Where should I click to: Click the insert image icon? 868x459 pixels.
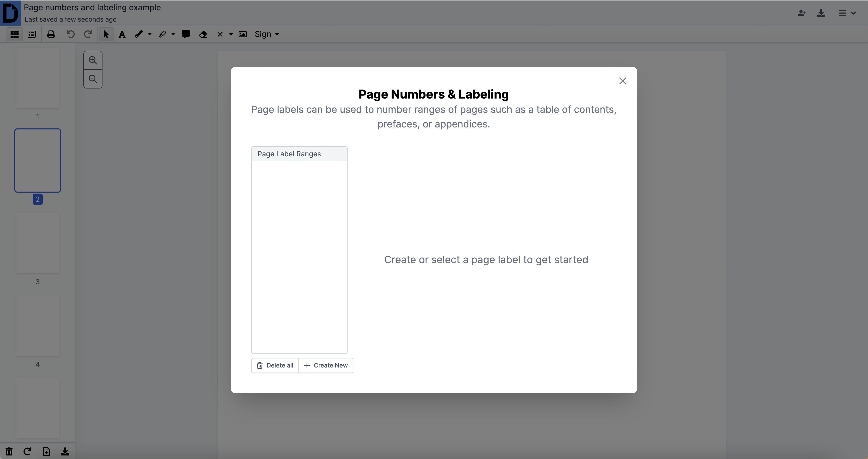(243, 34)
